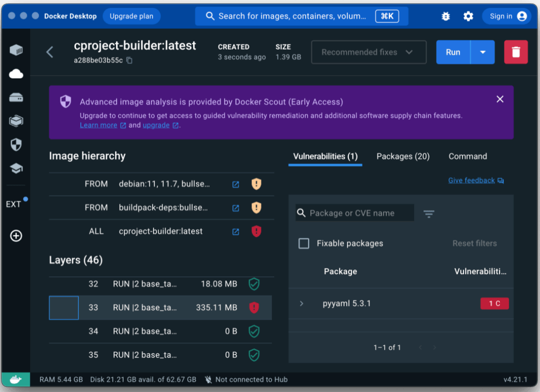Viewport: 540px width, 392px height.
Task: Open the Troubleshoot bug icon
Action: pyautogui.click(x=446, y=16)
